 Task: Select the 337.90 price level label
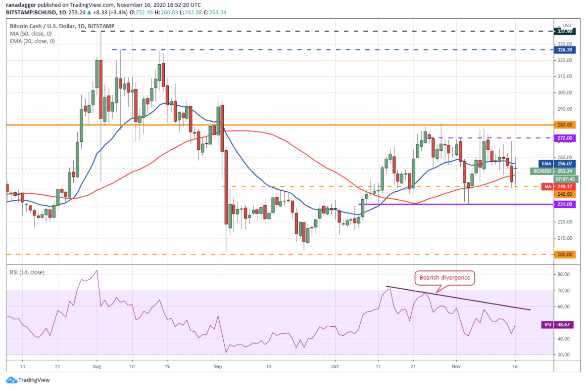565,32
